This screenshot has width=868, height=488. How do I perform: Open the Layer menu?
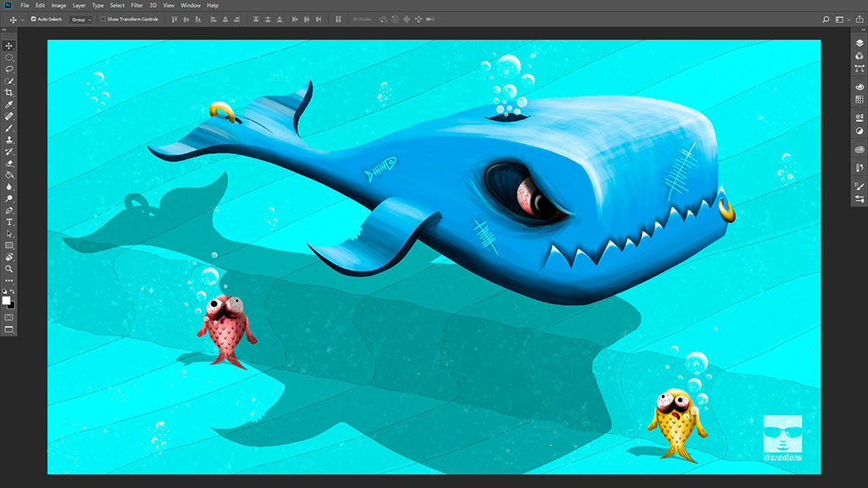point(79,6)
